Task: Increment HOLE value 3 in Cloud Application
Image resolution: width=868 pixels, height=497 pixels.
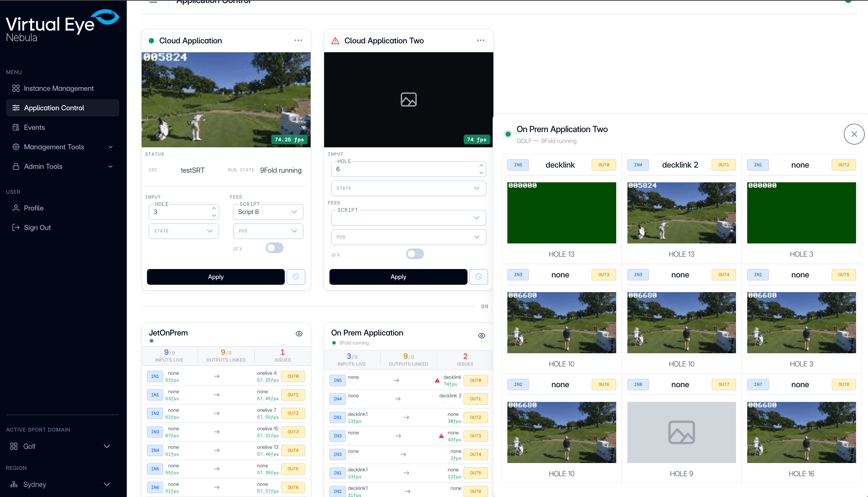Action: pyautogui.click(x=214, y=208)
